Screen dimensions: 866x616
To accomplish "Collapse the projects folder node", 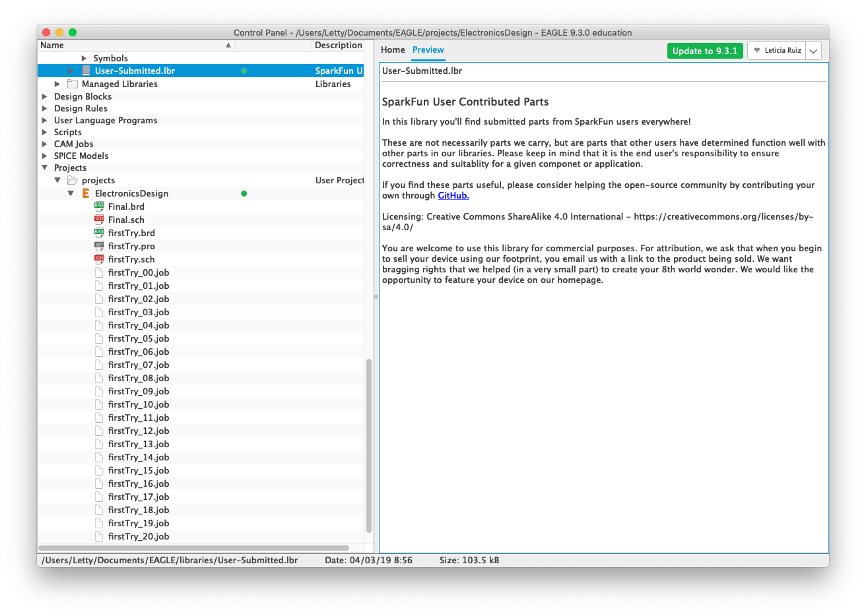I will [x=57, y=180].
